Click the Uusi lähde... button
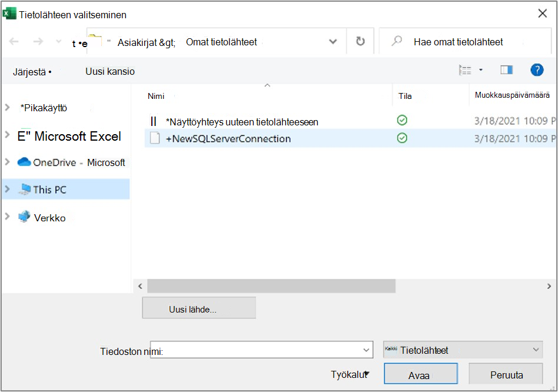This screenshot has height=392, width=558. (x=199, y=308)
